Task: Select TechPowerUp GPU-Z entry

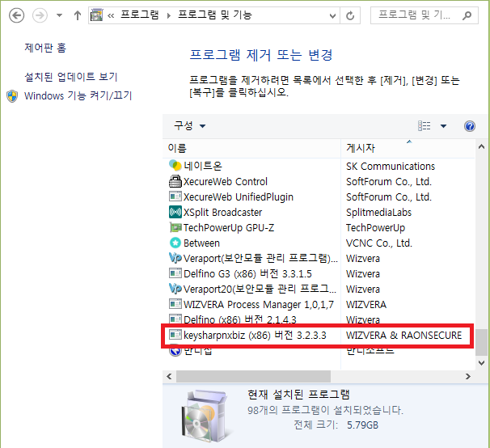Action: coord(229,227)
